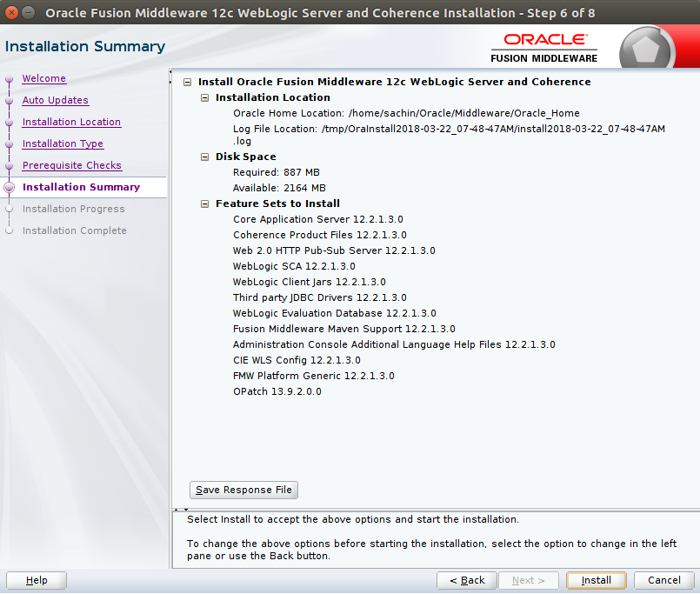This screenshot has height=594, width=700.
Task: Close the installer window with the red button
Action: [11, 12]
